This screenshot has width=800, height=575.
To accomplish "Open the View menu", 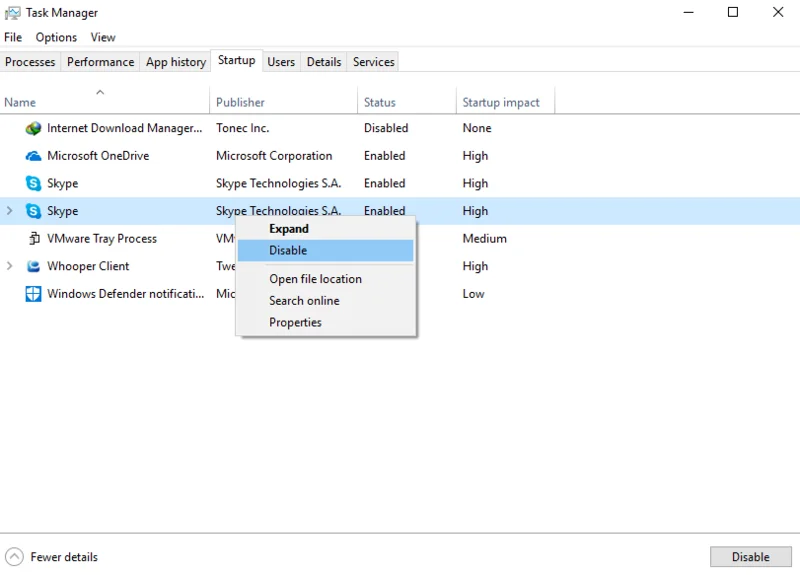I will click(x=103, y=37).
